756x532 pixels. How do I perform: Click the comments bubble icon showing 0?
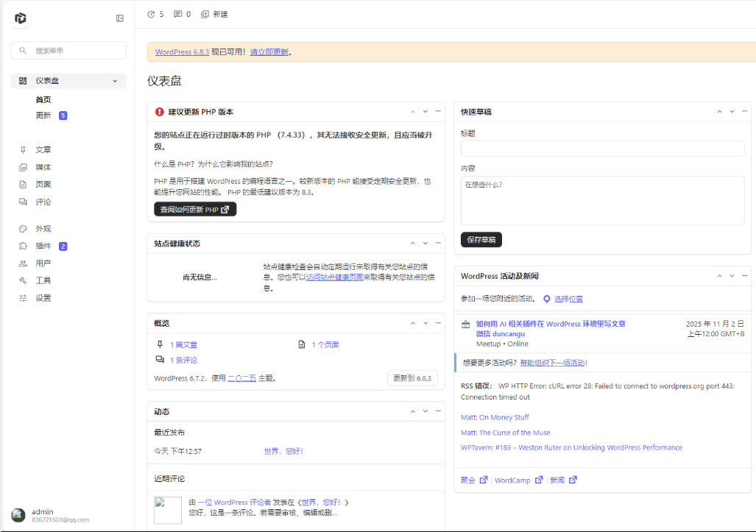(x=181, y=14)
